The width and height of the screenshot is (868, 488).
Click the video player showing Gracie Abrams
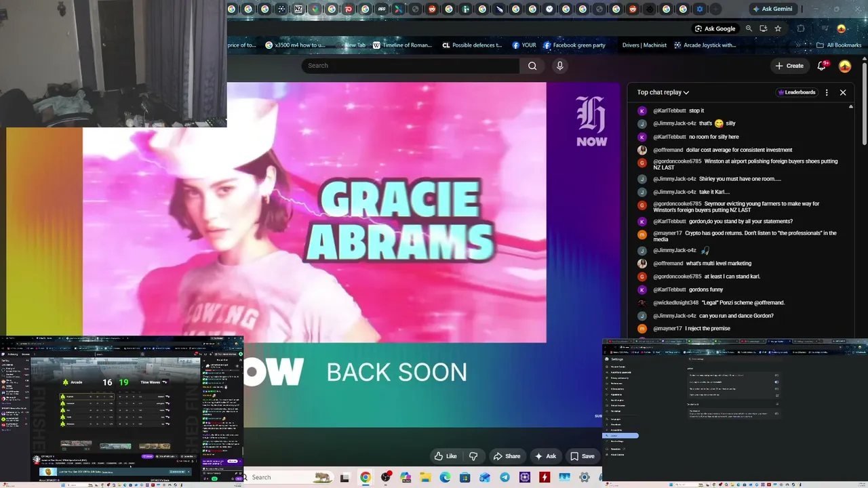[x=314, y=213]
